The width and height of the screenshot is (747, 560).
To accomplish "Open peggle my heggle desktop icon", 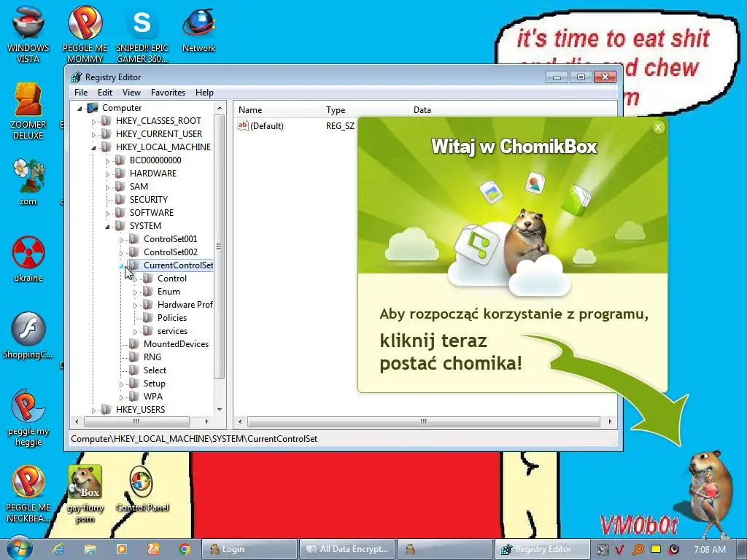I will [x=28, y=418].
